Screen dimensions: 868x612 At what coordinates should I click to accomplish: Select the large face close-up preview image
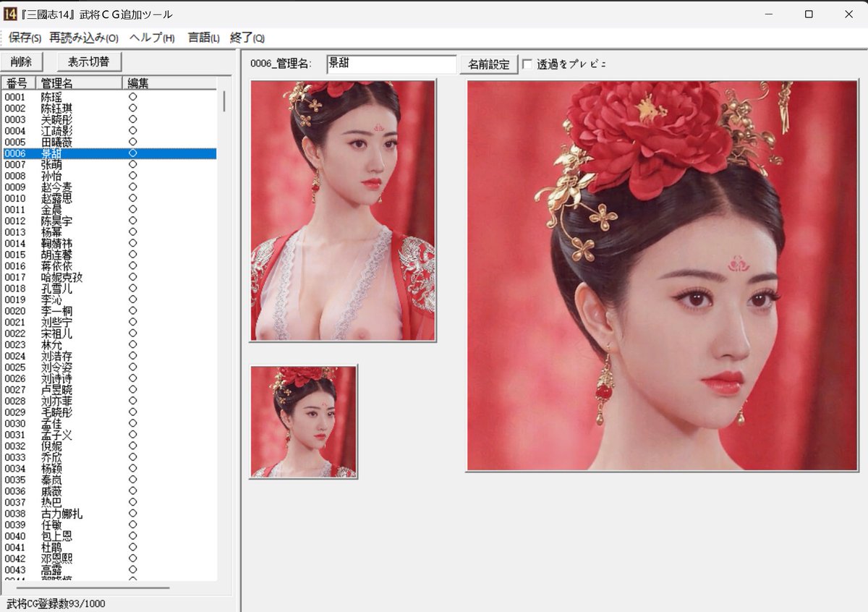(662, 276)
